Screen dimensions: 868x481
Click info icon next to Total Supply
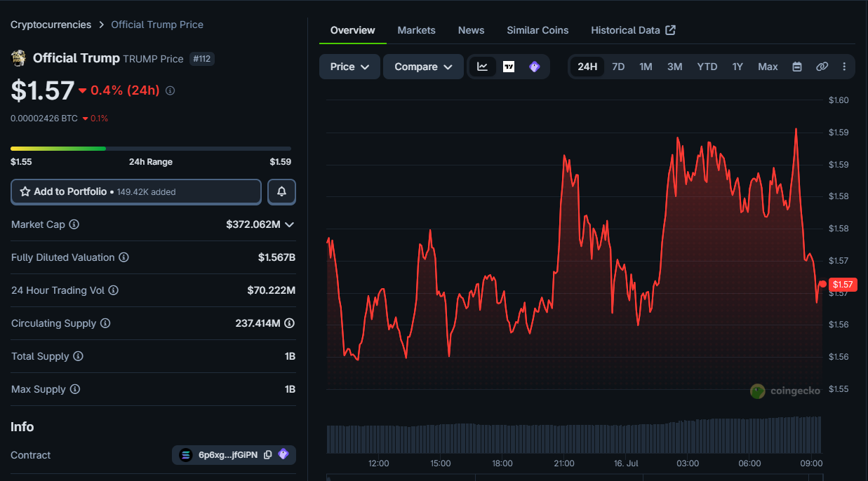pyautogui.click(x=78, y=356)
